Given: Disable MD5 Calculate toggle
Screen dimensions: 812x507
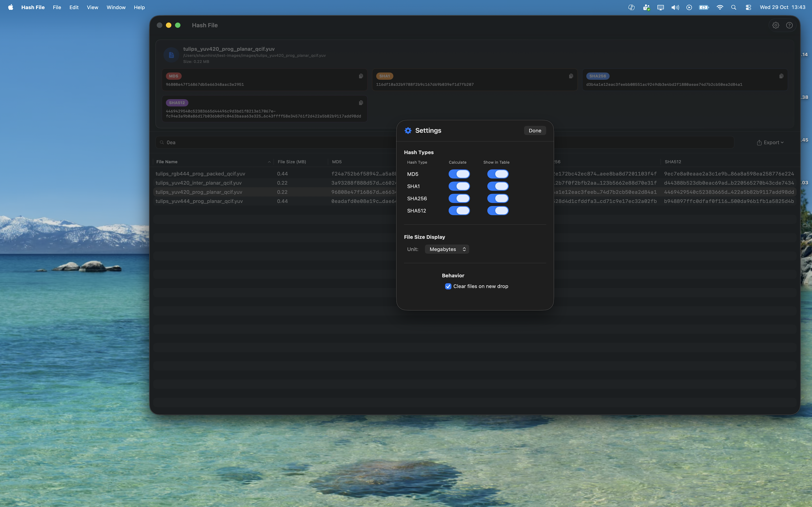Looking at the screenshot, I should tap(459, 174).
